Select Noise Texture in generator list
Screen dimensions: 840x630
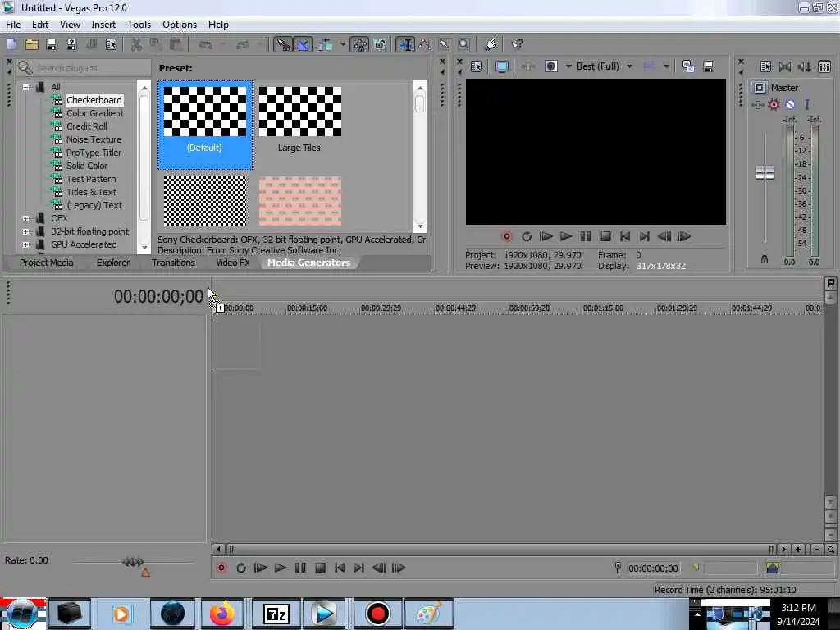coord(94,139)
